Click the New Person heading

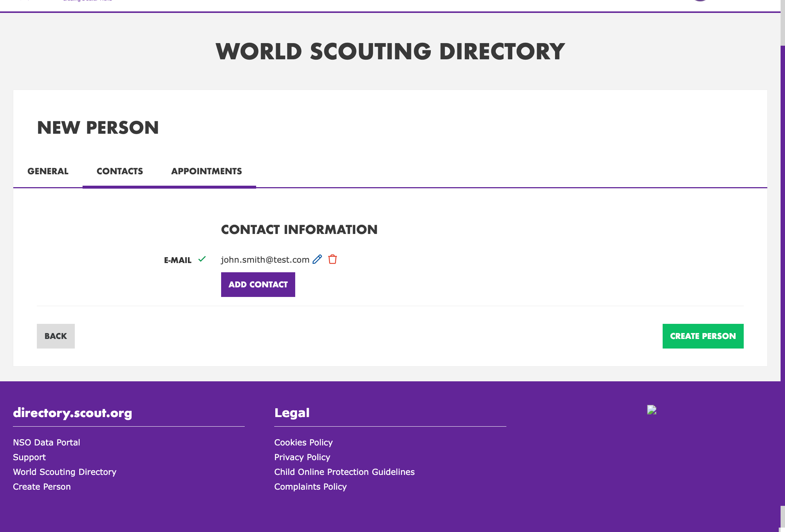tap(98, 128)
